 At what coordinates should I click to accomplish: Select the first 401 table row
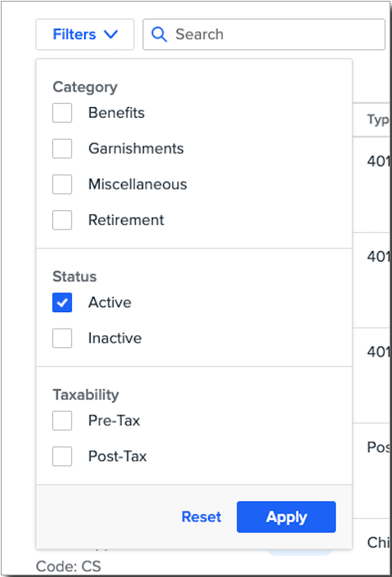tap(372, 185)
